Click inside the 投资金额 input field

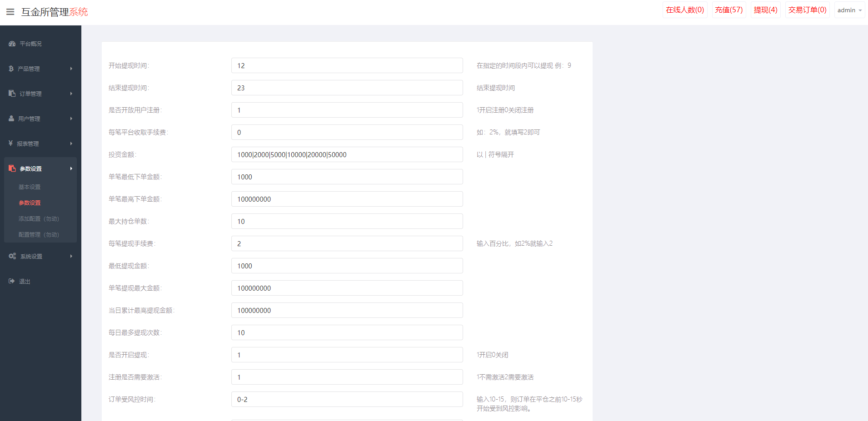tap(347, 154)
